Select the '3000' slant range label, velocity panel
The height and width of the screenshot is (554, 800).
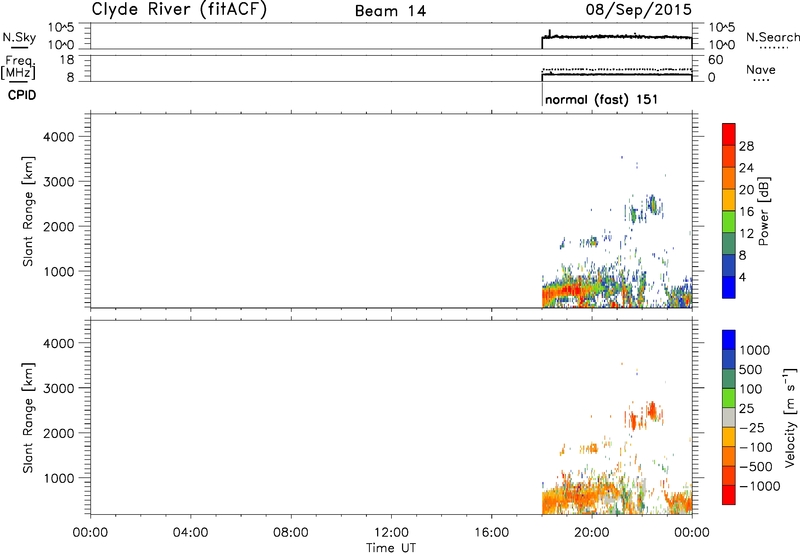point(59,388)
